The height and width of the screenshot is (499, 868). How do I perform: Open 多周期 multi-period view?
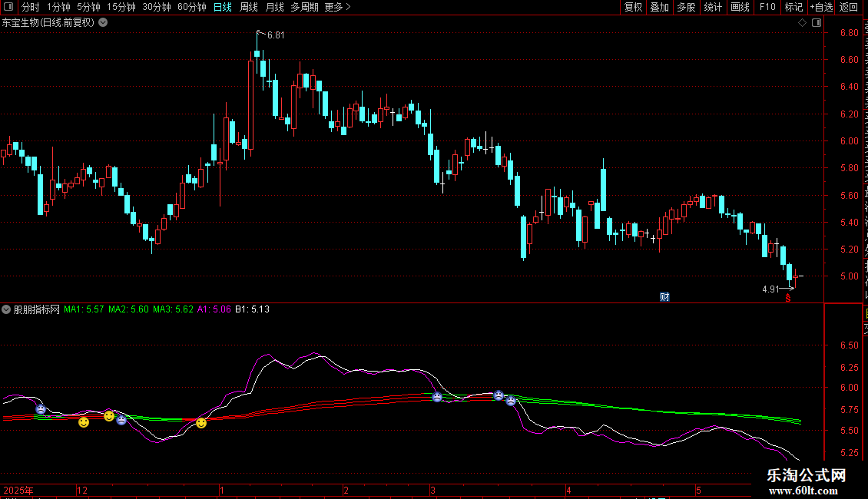(304, 7)
